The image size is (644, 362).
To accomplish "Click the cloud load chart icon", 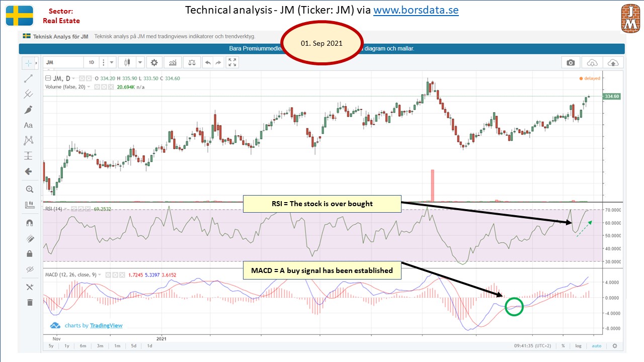I will [x=593, y=62].
